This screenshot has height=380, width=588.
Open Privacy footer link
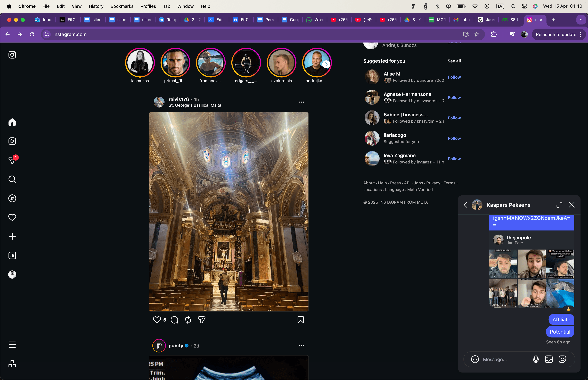(x=433, y=183)
